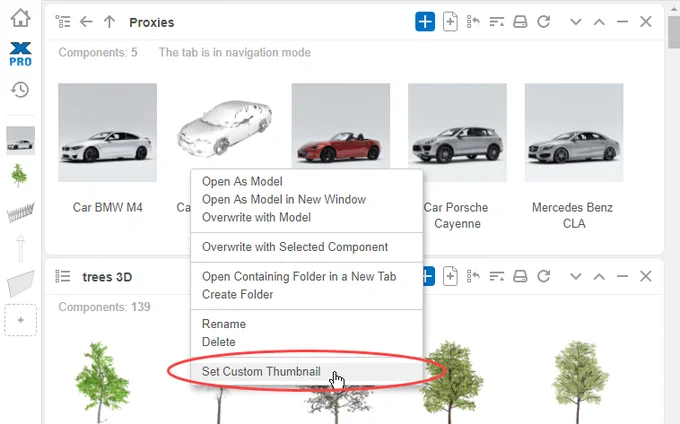Choose Rename from context menu

(307, 324)
